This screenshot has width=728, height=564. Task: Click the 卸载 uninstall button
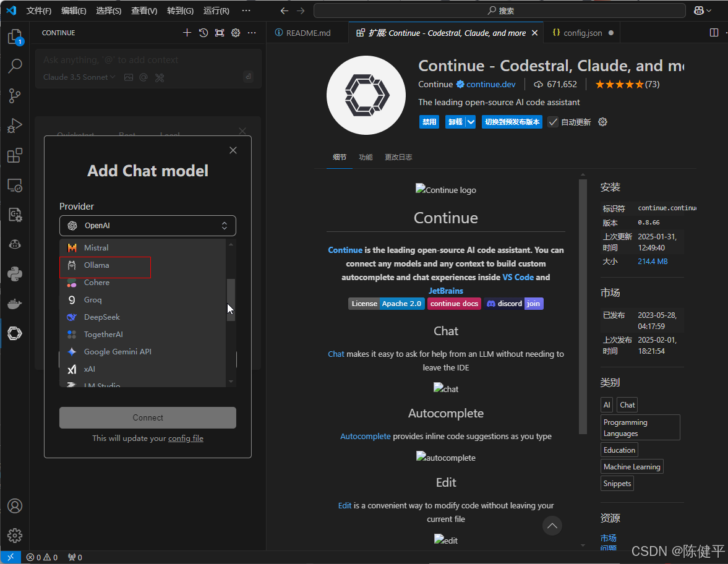tap(455, 122)
